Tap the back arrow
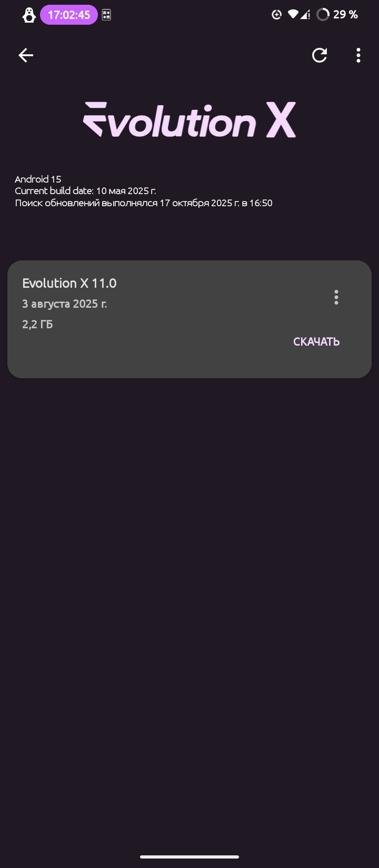This screenshot has width=379, height=868. click(26, 55)
